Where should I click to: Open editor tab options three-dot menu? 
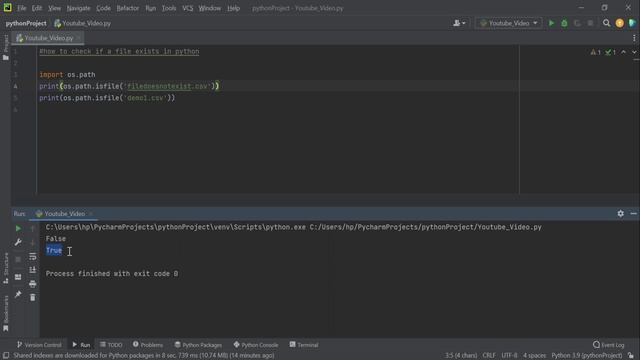634,38
